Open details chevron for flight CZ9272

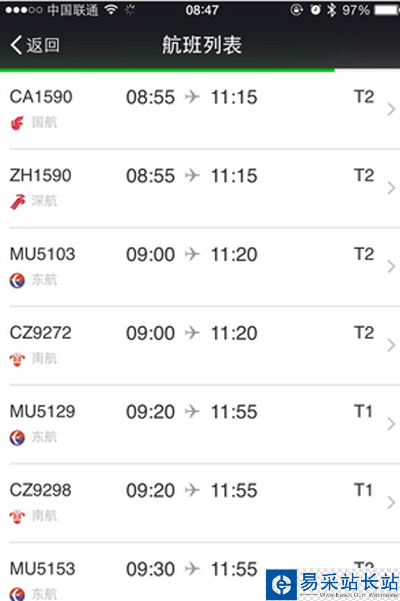pos(391,345)
